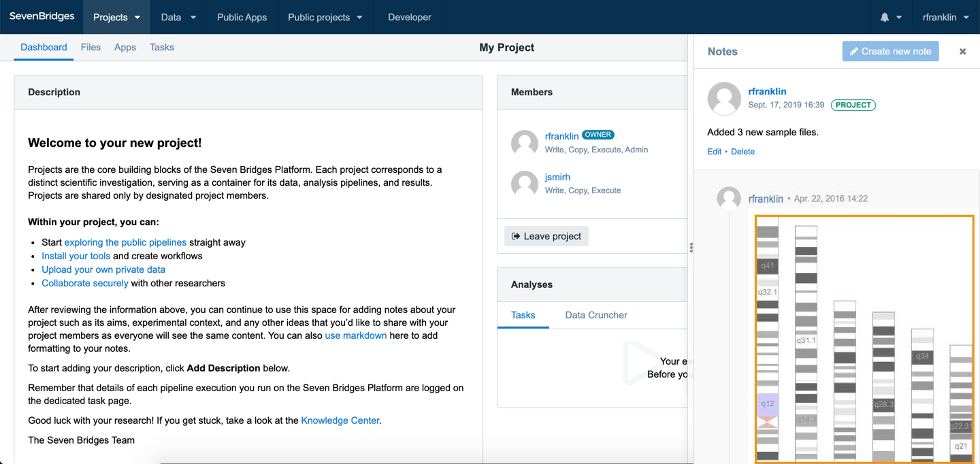The width and height of the screenshot is (980, 464).
Task: Click jsmirh's avatar in Members
Action: point(525,184)
